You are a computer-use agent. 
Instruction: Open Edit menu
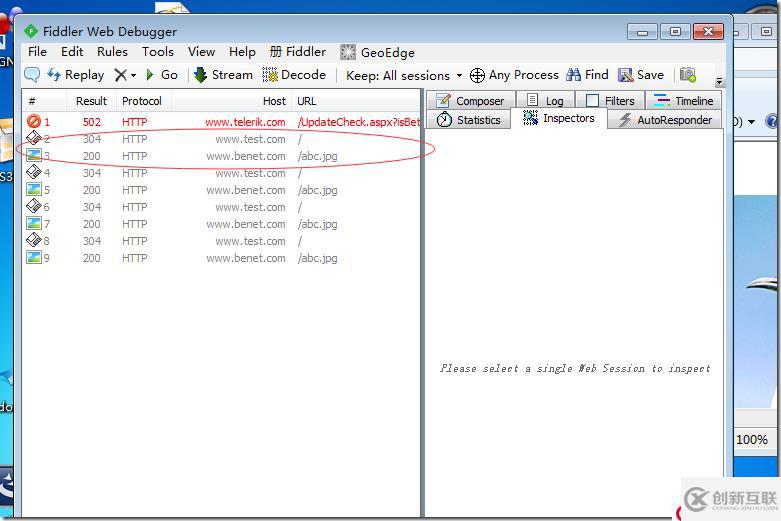tap(72, 52)
